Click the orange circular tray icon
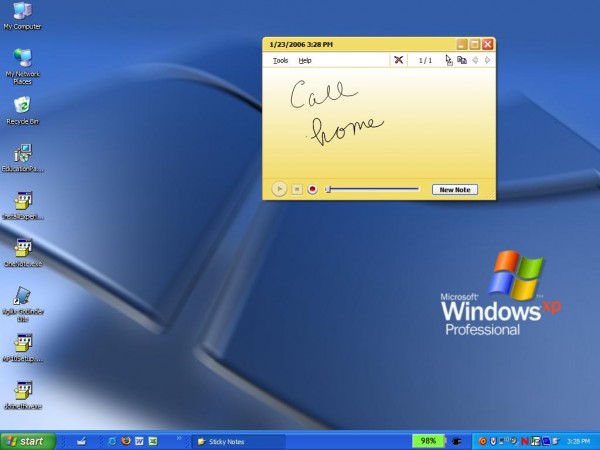Image resolution: width=600 pixels, height=450 pixels. coord(483,442)
